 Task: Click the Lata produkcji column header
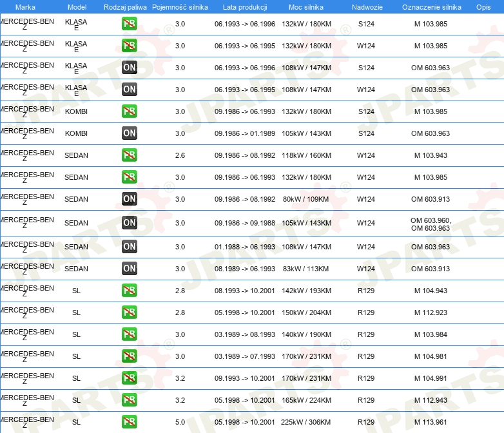(x=245, y=7)
